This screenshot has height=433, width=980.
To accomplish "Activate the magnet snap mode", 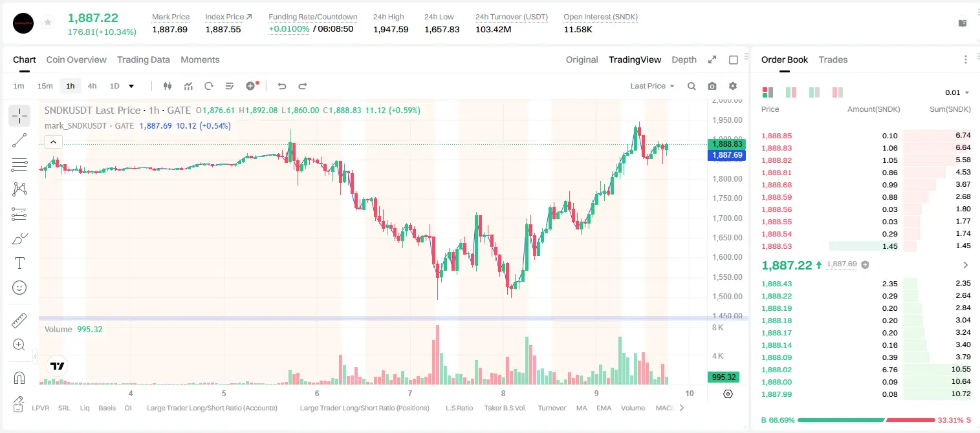I will [x=19, y=378].
